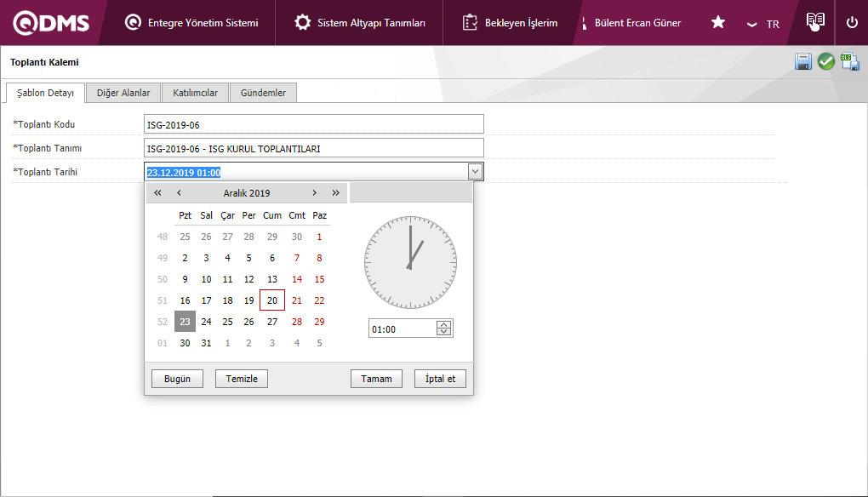Viewport: 868px width, 497px height.
Task: Switch to Şablon Detayı tab
Action: pos(45,93)
